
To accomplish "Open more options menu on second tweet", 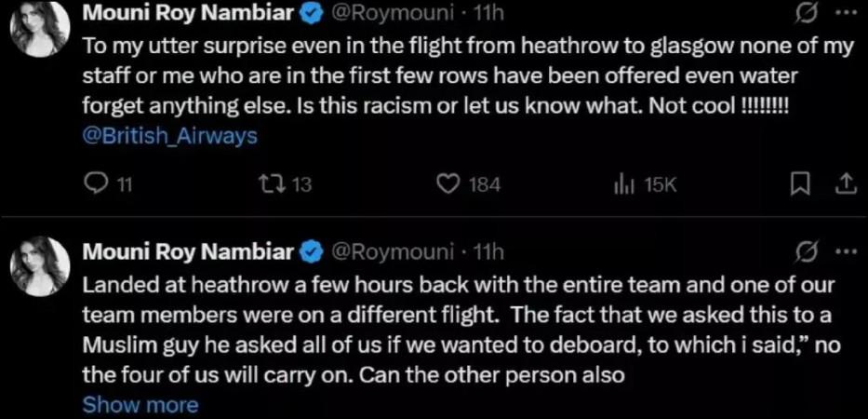I will 843,253.
